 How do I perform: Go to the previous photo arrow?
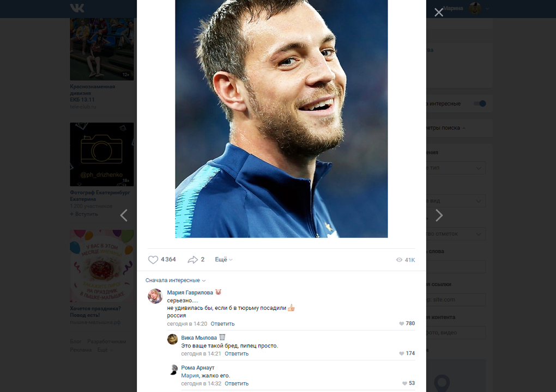(124, 216)
